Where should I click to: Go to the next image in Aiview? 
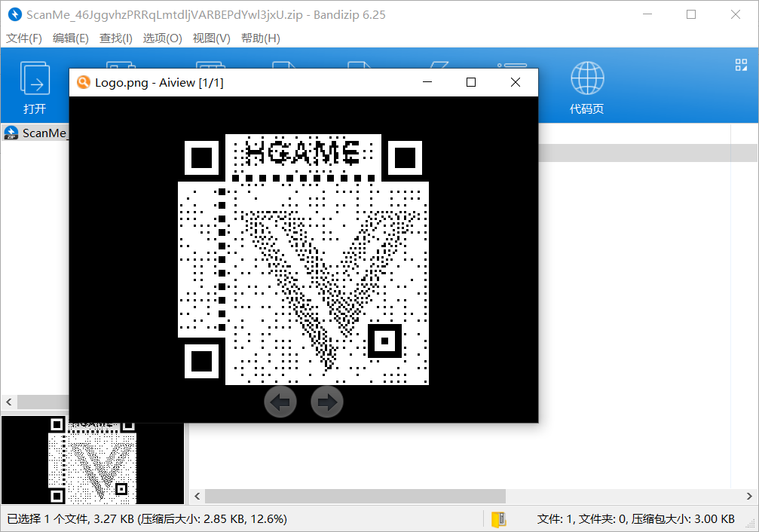(327, 402)
